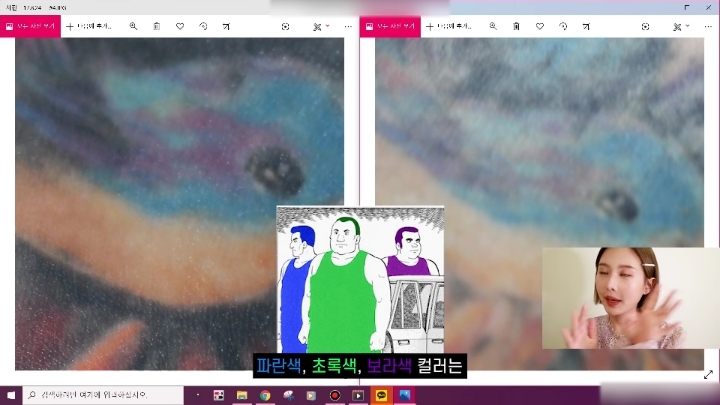Favorite photo with heart icon in left Photos window
Viewport: 720px width, 405px height.
point(180,26)
